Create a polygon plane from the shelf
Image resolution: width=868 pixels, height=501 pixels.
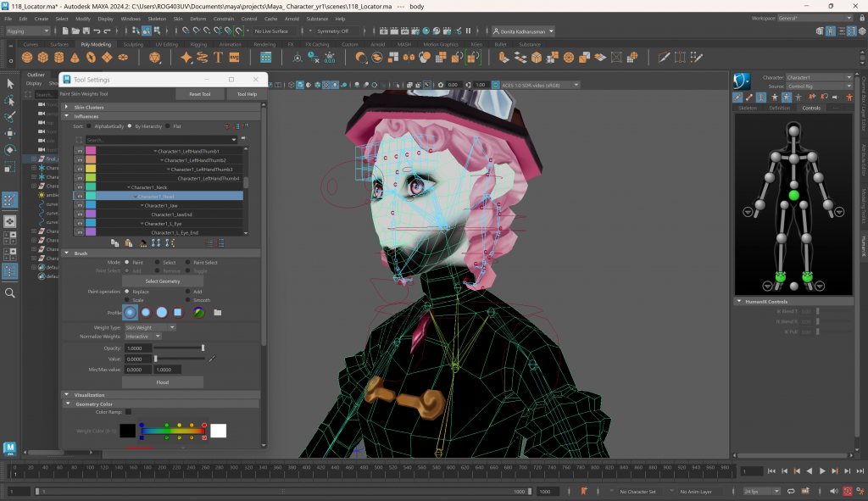tap(107, 57)
